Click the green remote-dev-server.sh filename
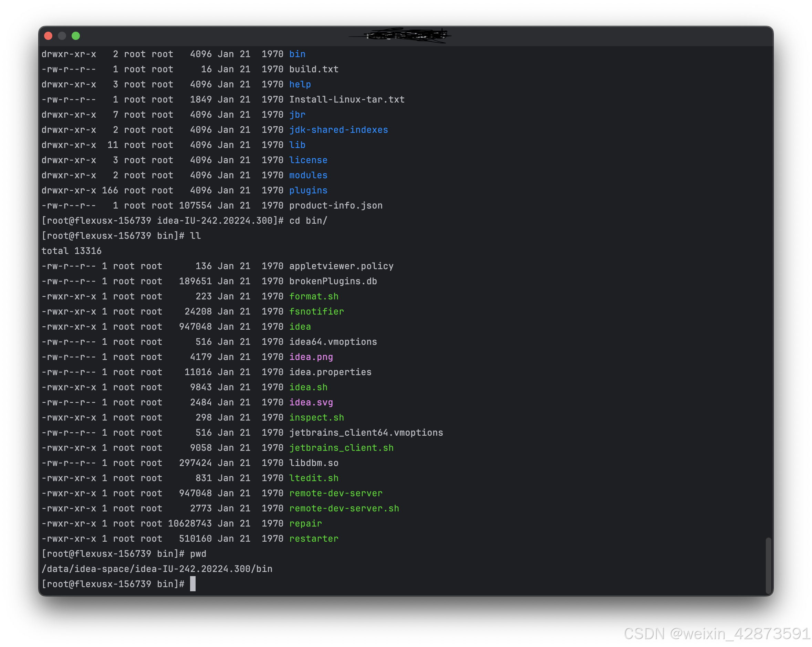Image resolution: width=812 pixels, height=647 pixels. coord(344,509)
